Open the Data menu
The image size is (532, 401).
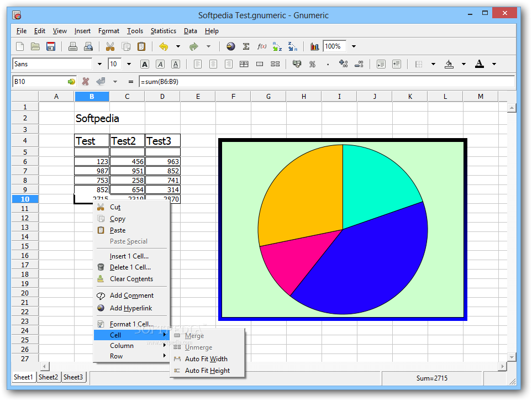coord(191,31)
